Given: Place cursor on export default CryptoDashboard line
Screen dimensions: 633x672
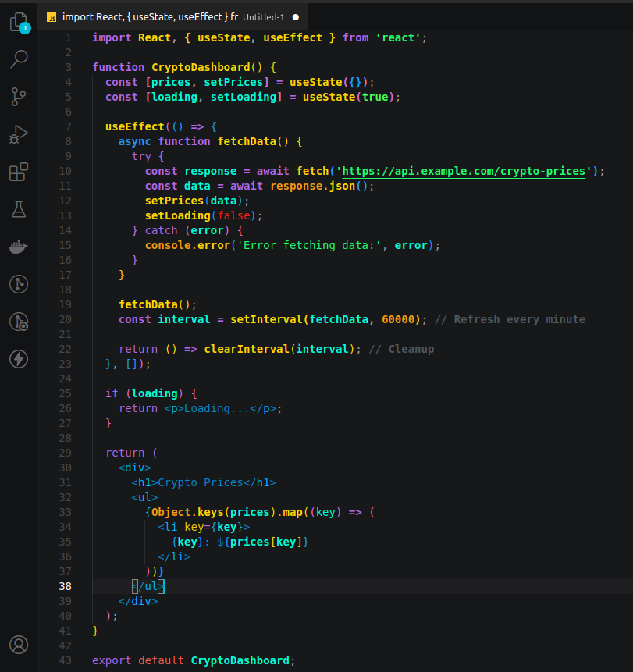Looking at the screenshot, I should (x=194, y=660).
